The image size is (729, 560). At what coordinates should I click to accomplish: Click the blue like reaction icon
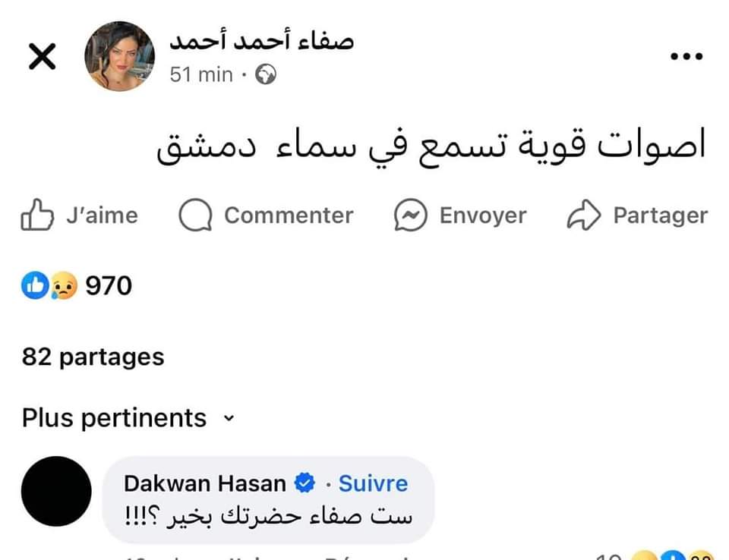pyautogui.click(x=34, y=286)
